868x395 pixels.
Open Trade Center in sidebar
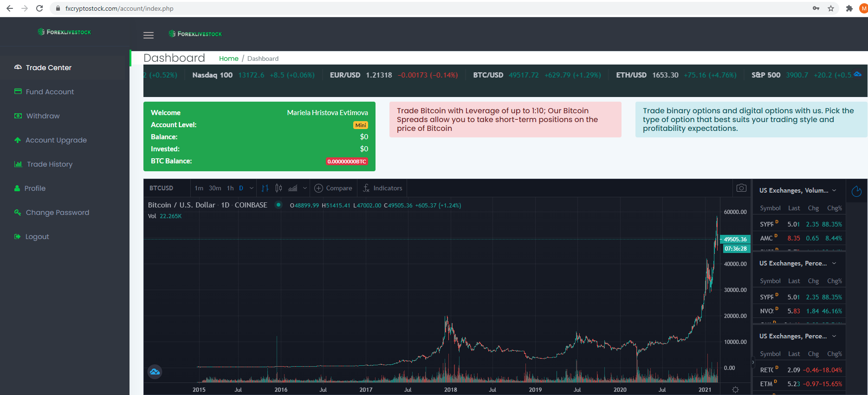point(49,68)
